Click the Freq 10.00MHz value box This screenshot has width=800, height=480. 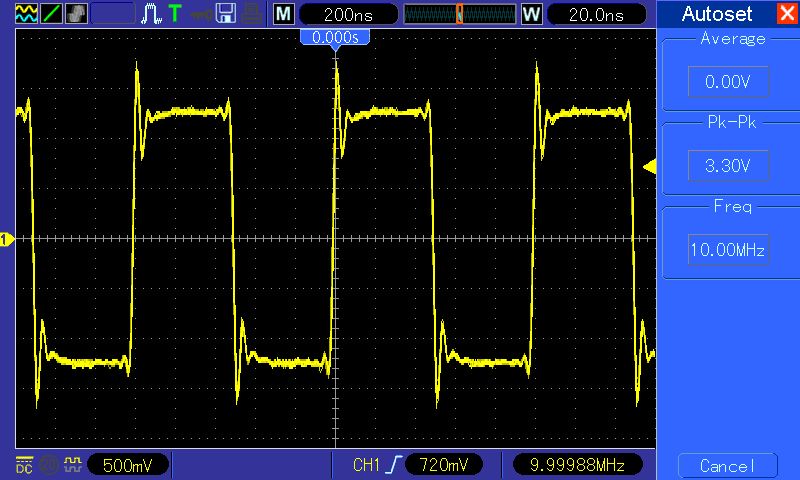pyautogui.click(x=728, y=249)
